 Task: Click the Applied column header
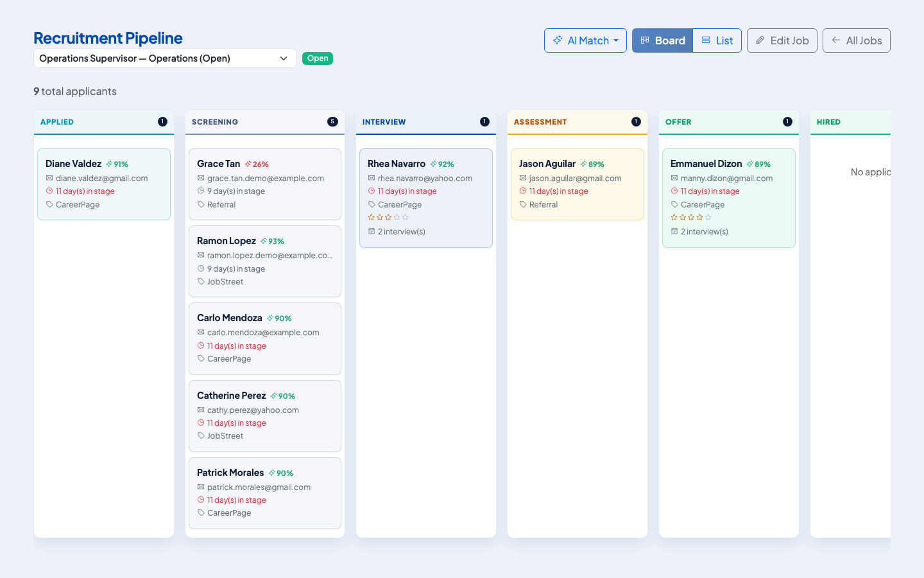104,122
